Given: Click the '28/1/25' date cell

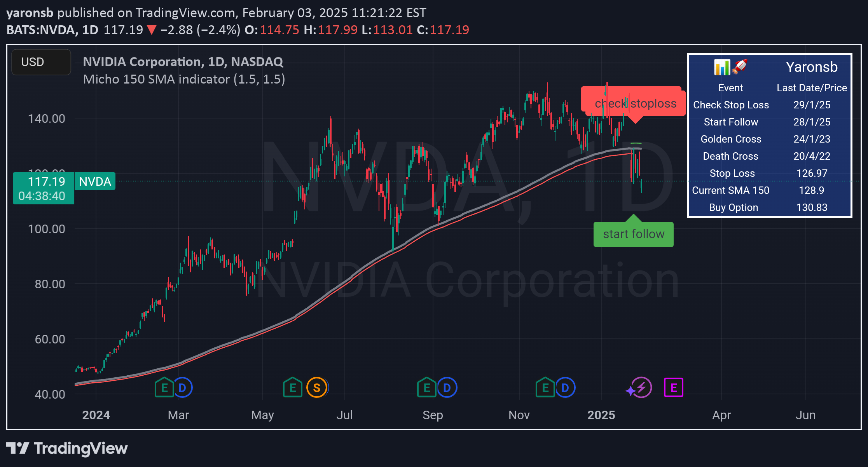Looking at the screenshot, I should (x=812, y=122).
